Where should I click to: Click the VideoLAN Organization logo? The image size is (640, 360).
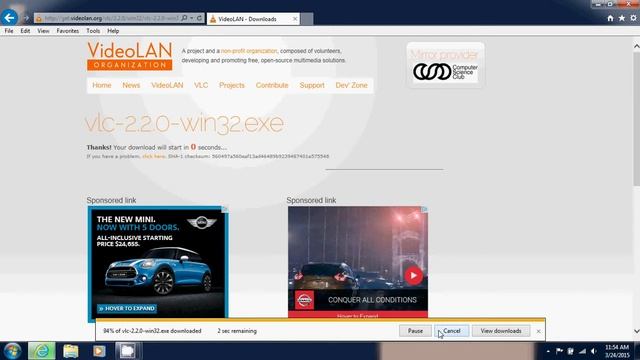click(130, 56)
